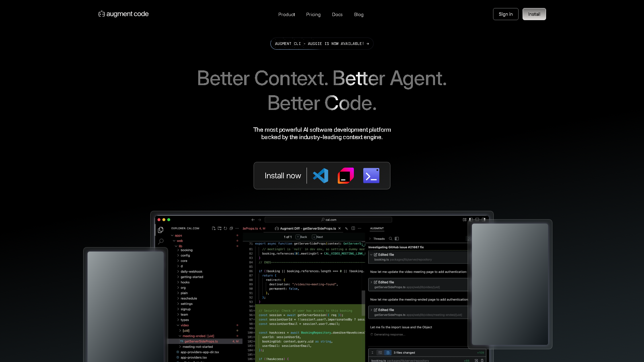This screenshot has height=362, width=644.
Task: Select the AUGMENT panel tab
Action: [377, 229]
